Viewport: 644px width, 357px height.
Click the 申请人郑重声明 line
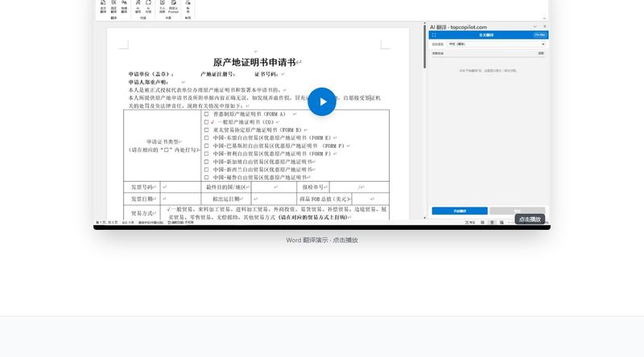(148, 82)
